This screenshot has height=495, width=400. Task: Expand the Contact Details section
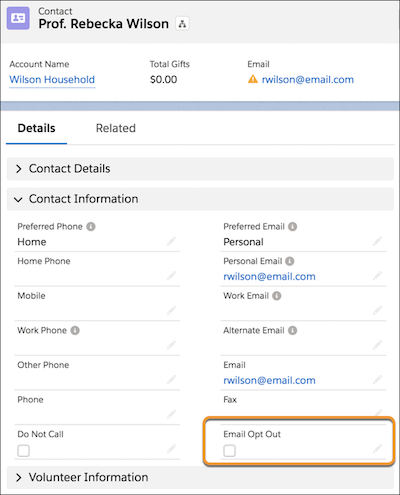(x=200, y=169)
